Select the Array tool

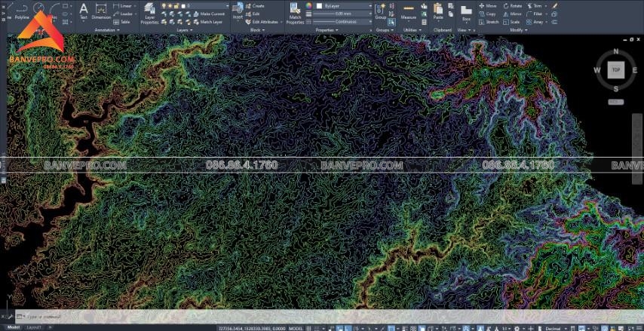click(535, 22)
